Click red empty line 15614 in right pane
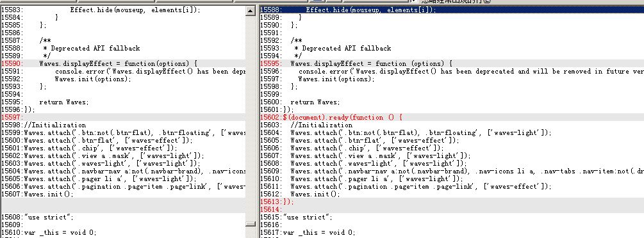The image size is (644, 238). tap(452, 210)
